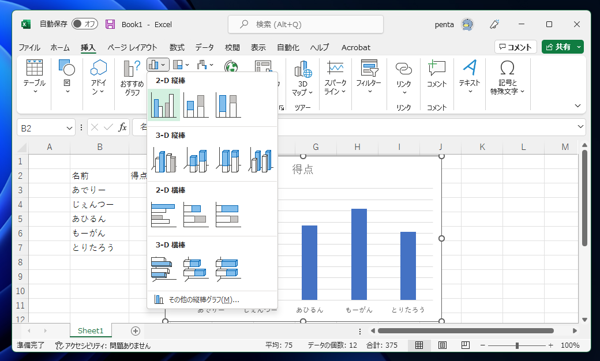Switch to Normal view in status bar

pyautogui.click(x=419, y=345)
